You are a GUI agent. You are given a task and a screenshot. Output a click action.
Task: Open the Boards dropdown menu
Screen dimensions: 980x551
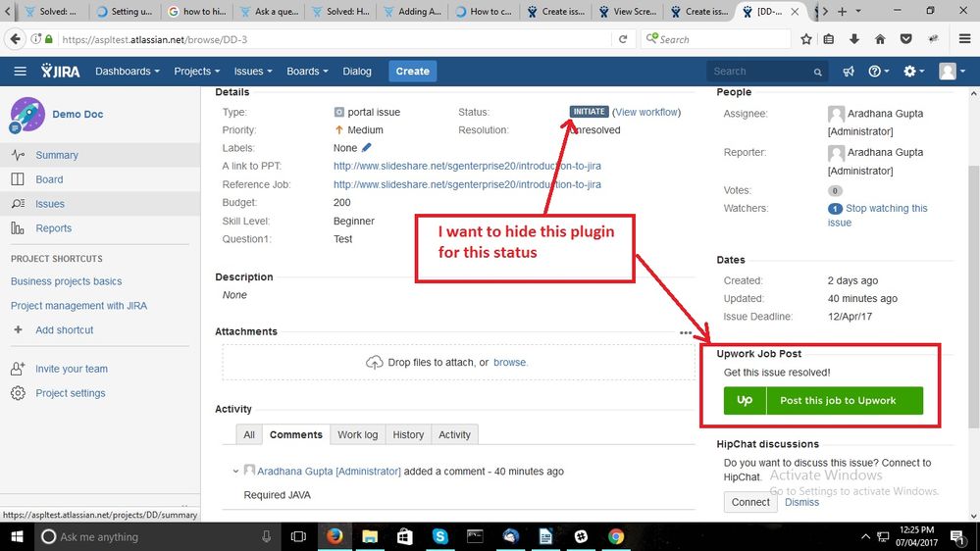coord(307,72)
